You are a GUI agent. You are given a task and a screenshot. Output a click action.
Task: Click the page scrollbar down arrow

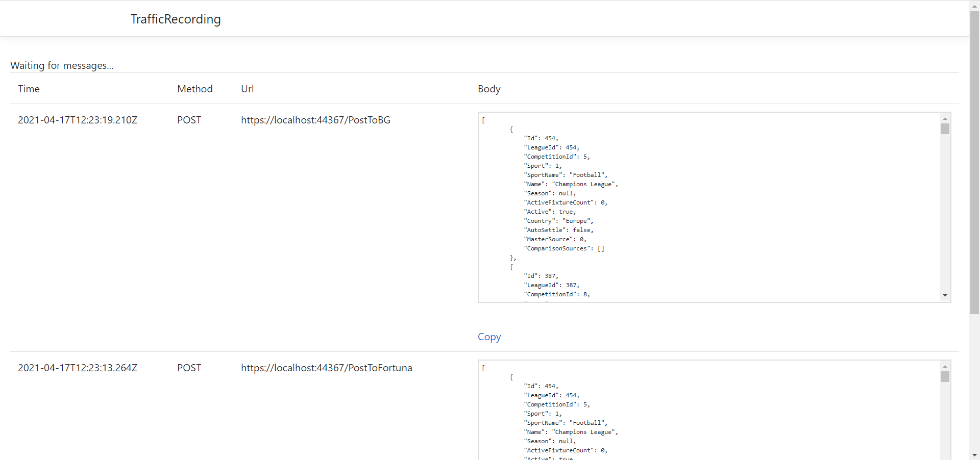point(974,455)
